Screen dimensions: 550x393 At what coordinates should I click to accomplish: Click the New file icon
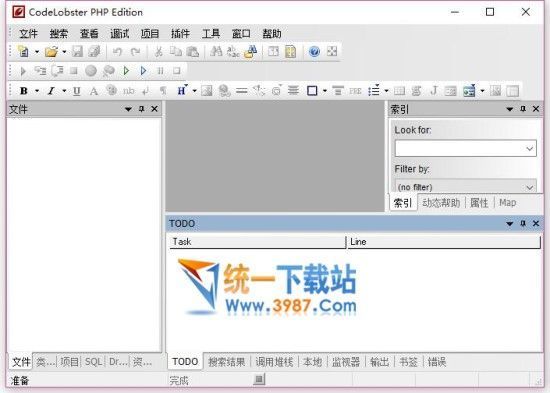23,52
